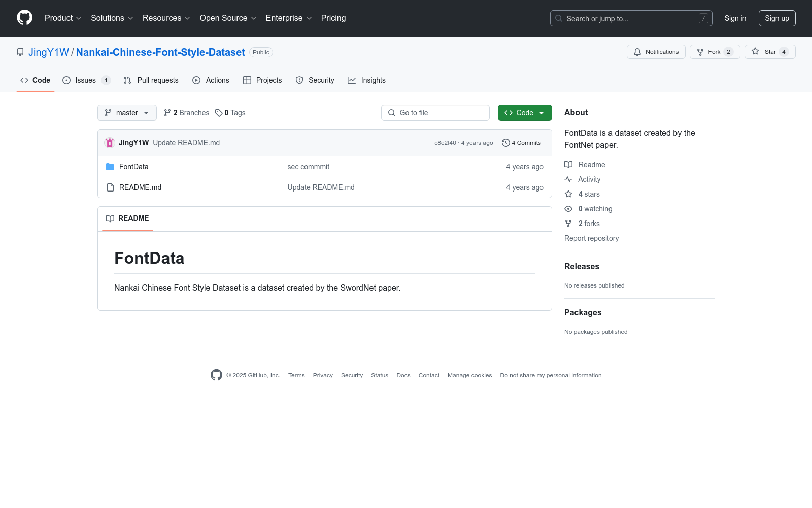
Task: Open the repository Security tab
Action: point(315,80)
